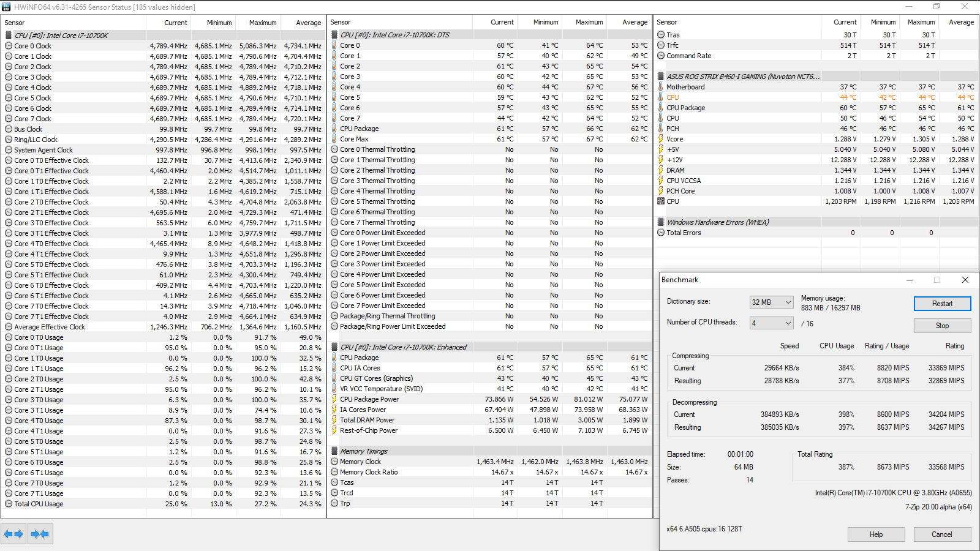980x551 pixels.
Task: Click the clock icon beside Core 0 Clock
Action: click(x=9, y=46)
